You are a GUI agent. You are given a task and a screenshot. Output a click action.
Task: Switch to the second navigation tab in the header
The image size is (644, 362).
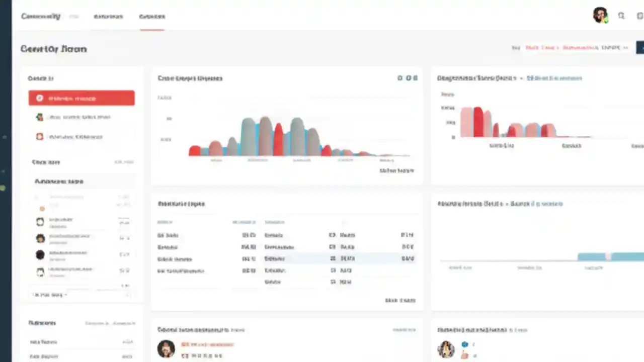[x=108, y=16]
